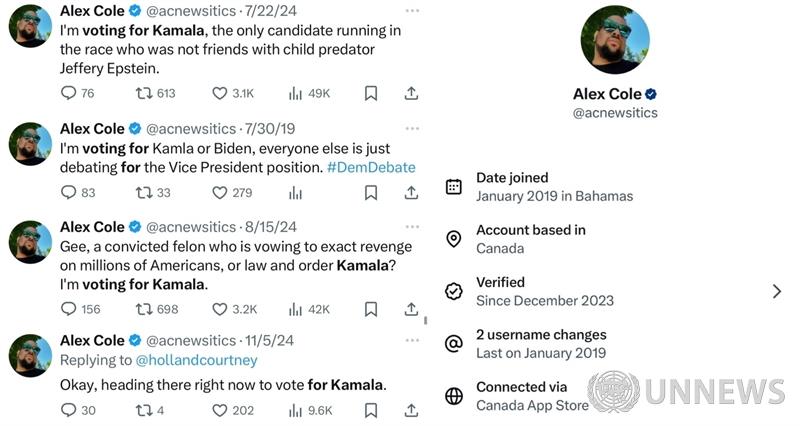View analytics of the 42K views tweet
800x426 pixels.
pyautogui.click(x=295, y=309)
